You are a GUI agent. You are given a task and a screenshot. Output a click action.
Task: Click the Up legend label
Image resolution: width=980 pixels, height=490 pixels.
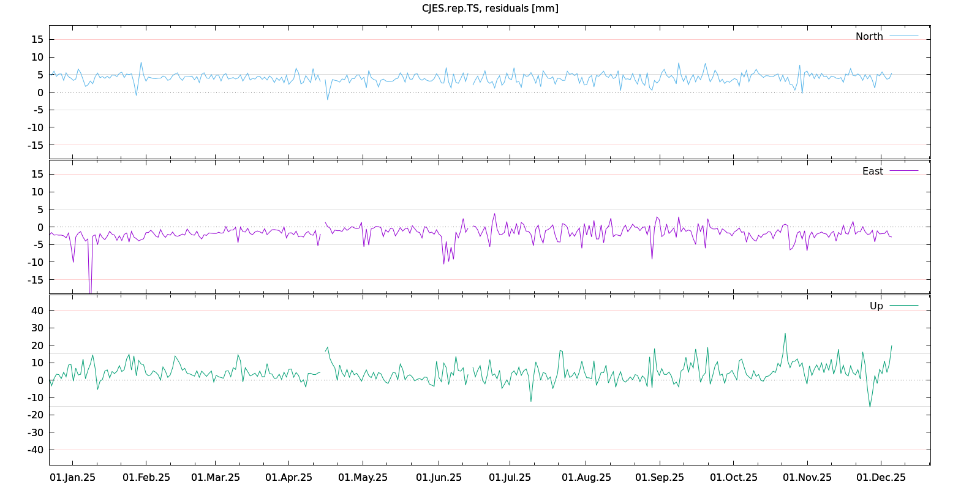876,306
